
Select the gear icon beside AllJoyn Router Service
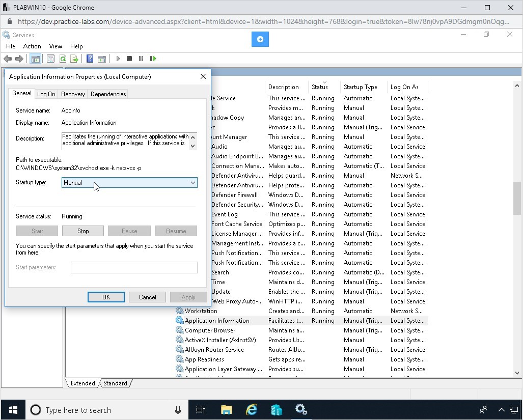tap(179, 350)
